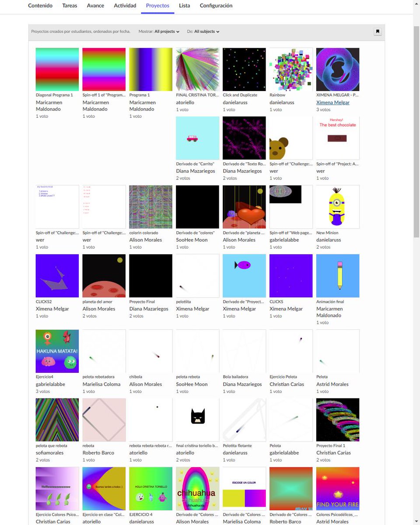
Task: Open the ESCOGE UN COLOR thumbnail
Action: click(x=245, y=489)
